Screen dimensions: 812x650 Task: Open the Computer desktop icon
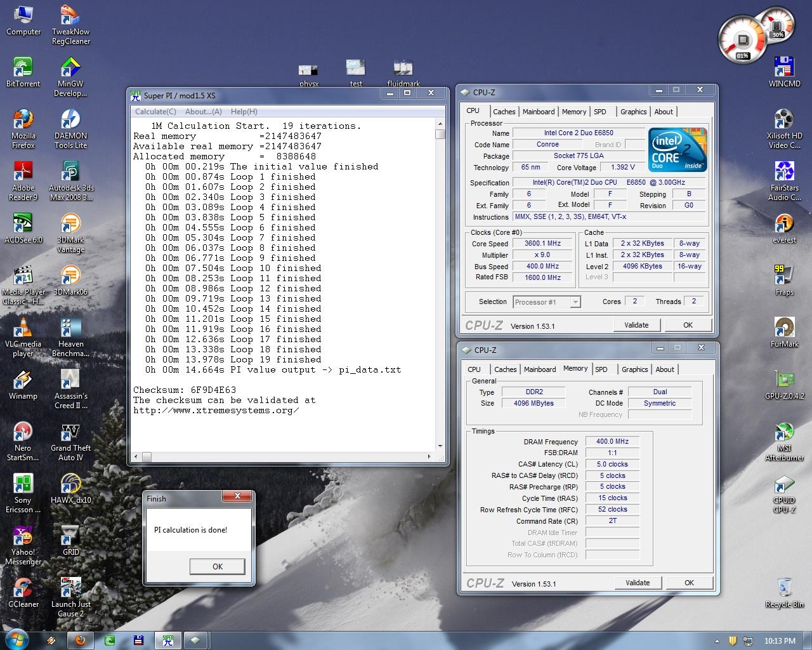(x=23, y=20)
